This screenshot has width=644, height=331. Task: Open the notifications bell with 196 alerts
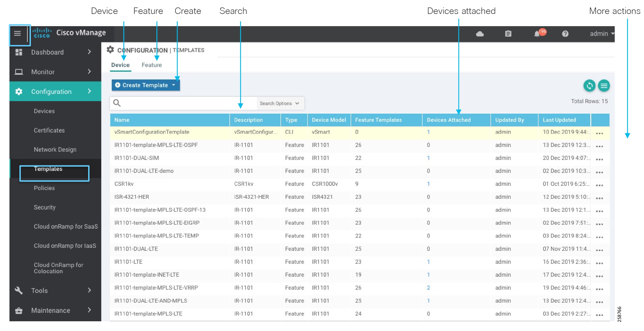(539, 33)
